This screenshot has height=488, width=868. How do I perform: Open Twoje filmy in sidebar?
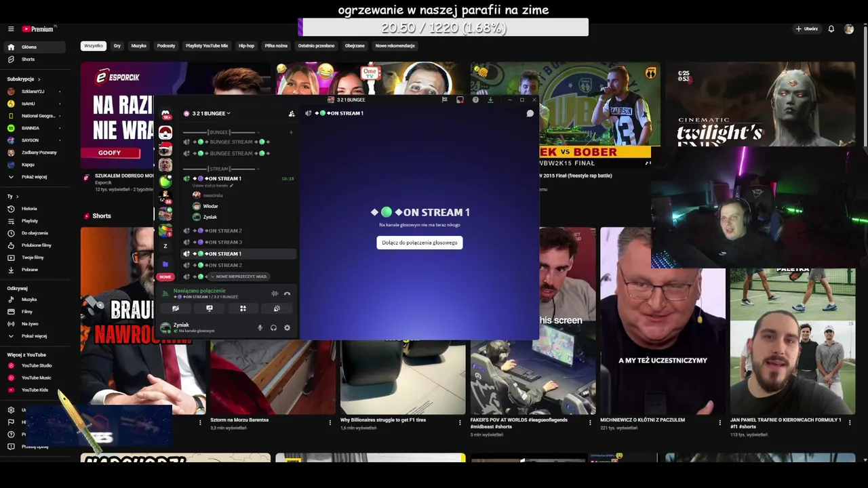tap(35, 258)
